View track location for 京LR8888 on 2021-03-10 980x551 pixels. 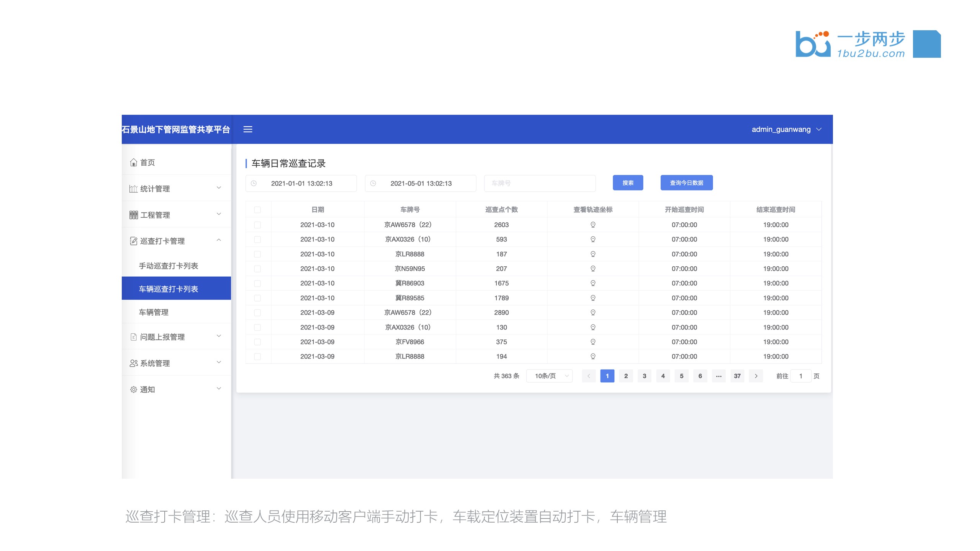tap(593, 254)
